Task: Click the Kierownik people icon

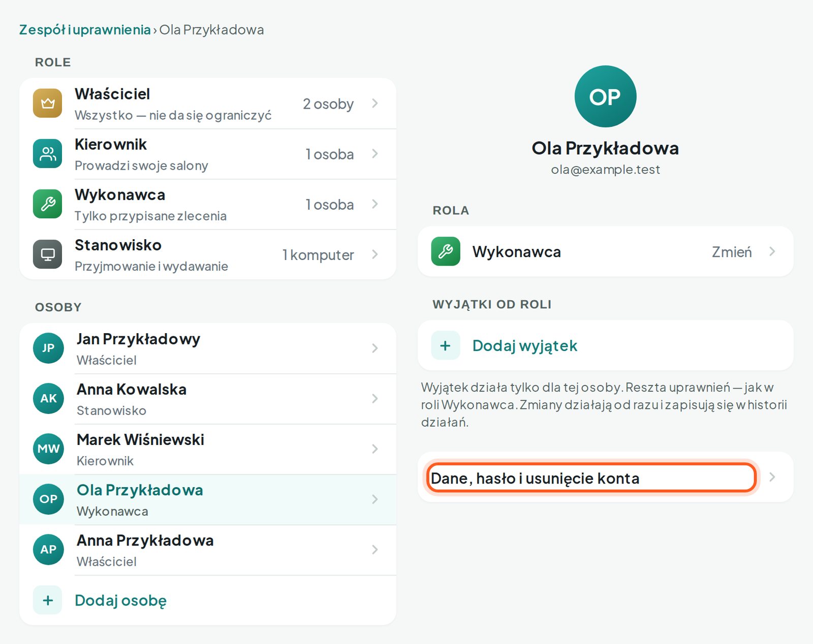Action: click(47, 153)
